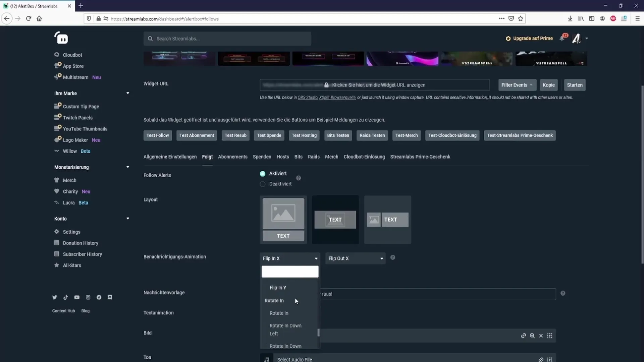
Task: Open the media gallery grid icon in the Bild row
Action: click(550, 336)
